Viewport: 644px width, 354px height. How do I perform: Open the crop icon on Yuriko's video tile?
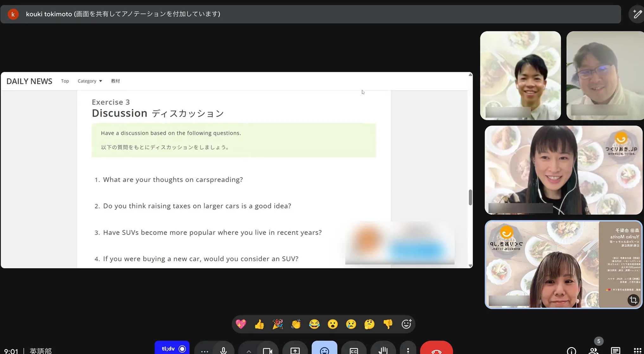pyautogui.click(x=634, y=300)
